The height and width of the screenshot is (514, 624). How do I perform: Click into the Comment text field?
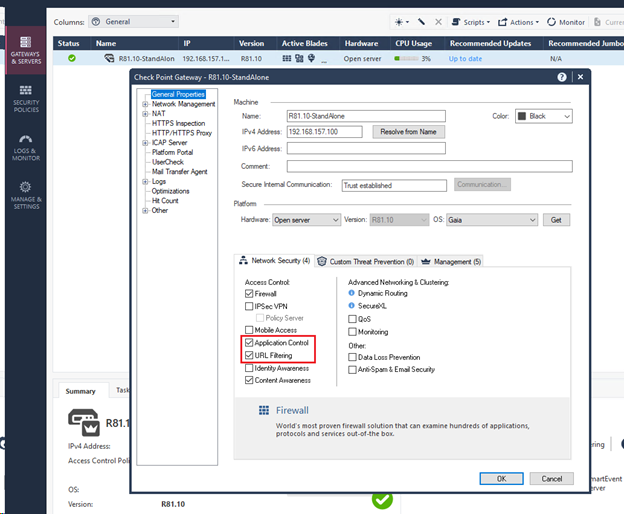pyautogui.click(x=428, y=166)
